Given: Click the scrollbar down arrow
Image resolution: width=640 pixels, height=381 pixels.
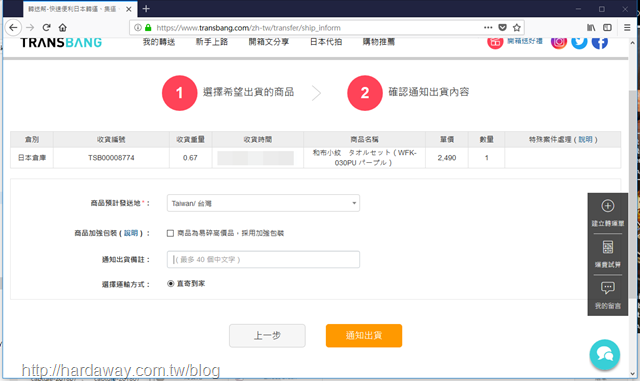Looking at the screenshot, I should point(632,374).
